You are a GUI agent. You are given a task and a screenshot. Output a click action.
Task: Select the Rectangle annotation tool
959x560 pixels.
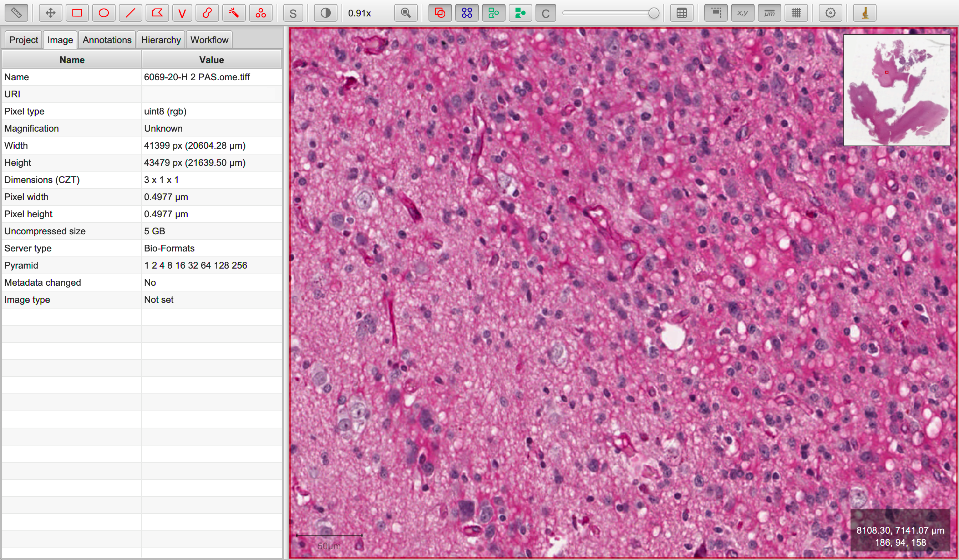(x=77, y=13)
